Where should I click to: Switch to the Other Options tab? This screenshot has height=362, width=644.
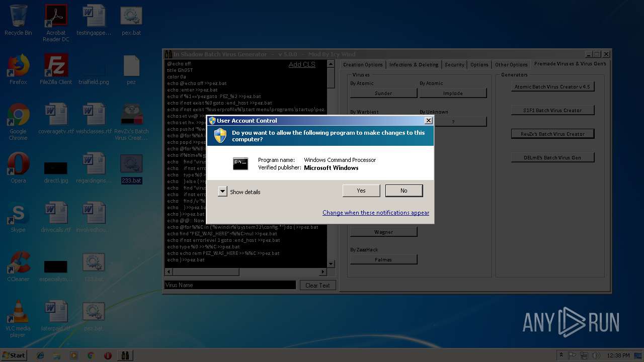click(x=511, y=65)
